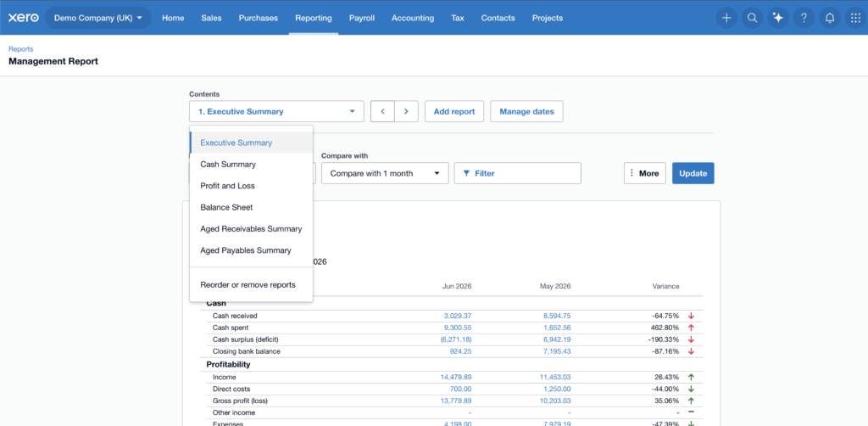
Task: Open the app launcher grid icon
Action: [856, 18]
